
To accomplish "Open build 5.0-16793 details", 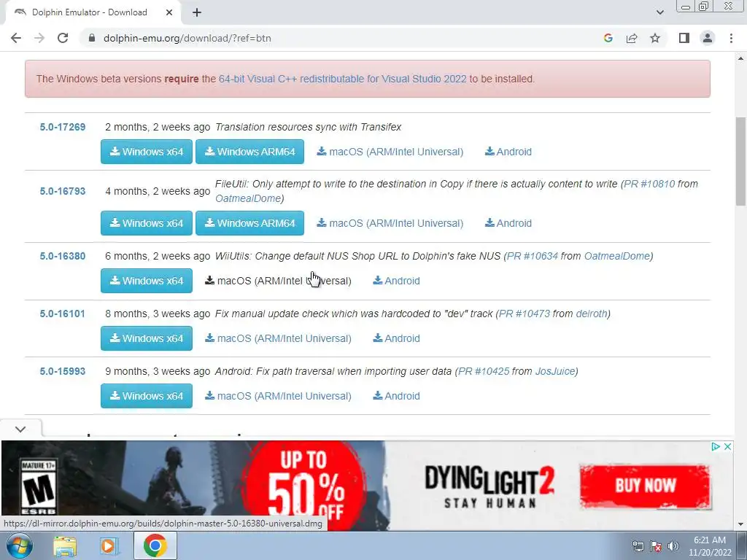I will 63,192.
